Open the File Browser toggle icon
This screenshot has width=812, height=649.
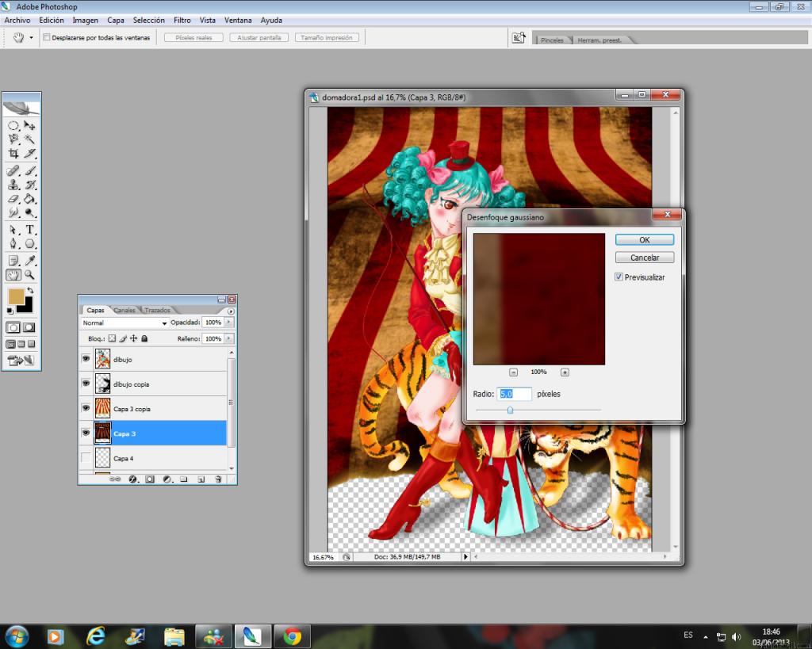pyautogui.click(x=519, y=38)
